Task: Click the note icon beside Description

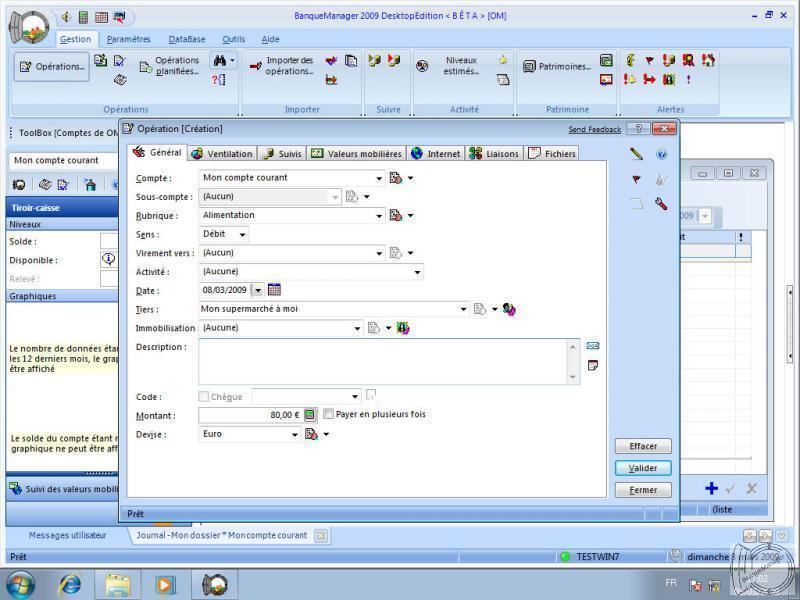Action: 592,365
